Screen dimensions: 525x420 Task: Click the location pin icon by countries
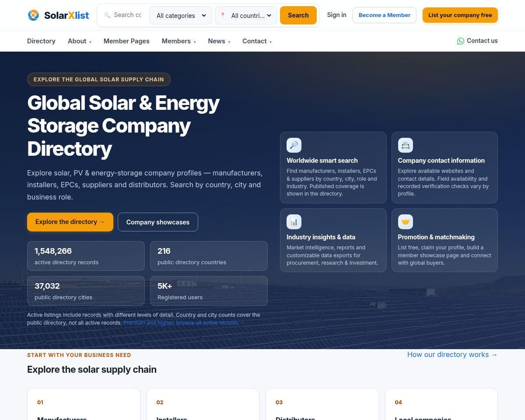pyautogui.click(x=223, y=15)
